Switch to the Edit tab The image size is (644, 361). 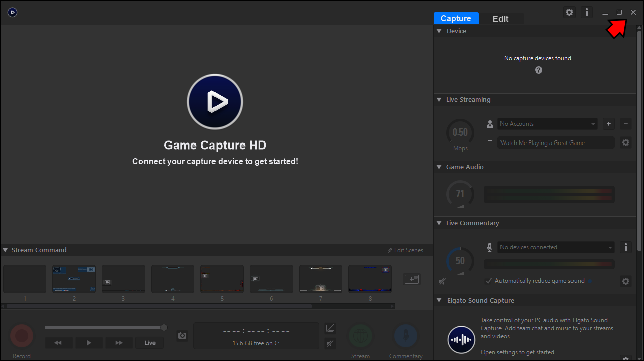click(500, 19)
